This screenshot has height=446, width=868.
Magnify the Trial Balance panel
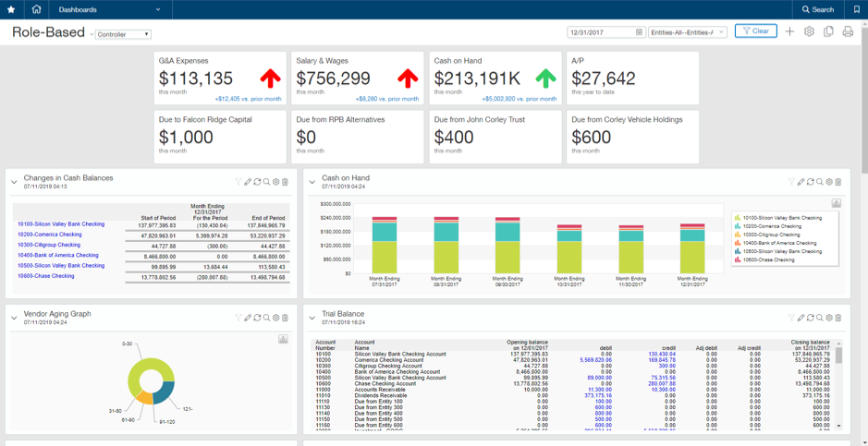pos(819,318)
